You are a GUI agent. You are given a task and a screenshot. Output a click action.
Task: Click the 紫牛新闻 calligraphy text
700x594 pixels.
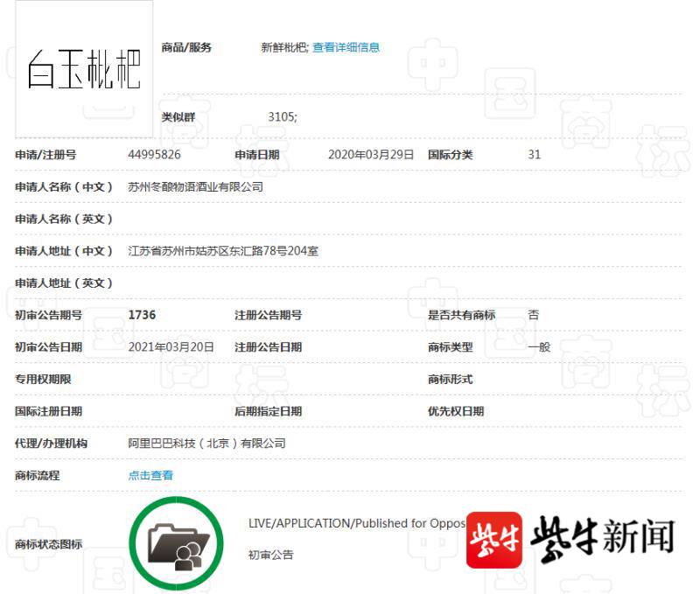[x=603, y=539]
